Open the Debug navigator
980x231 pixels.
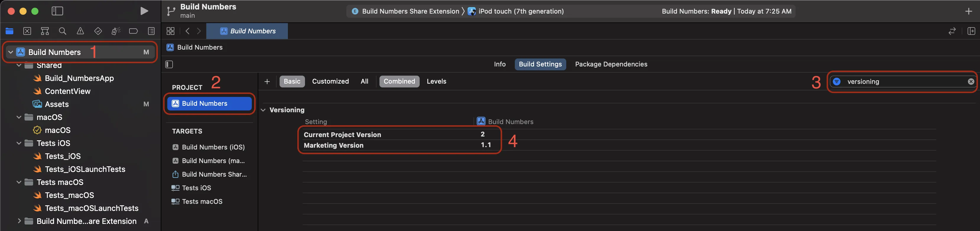coord(116,31)
